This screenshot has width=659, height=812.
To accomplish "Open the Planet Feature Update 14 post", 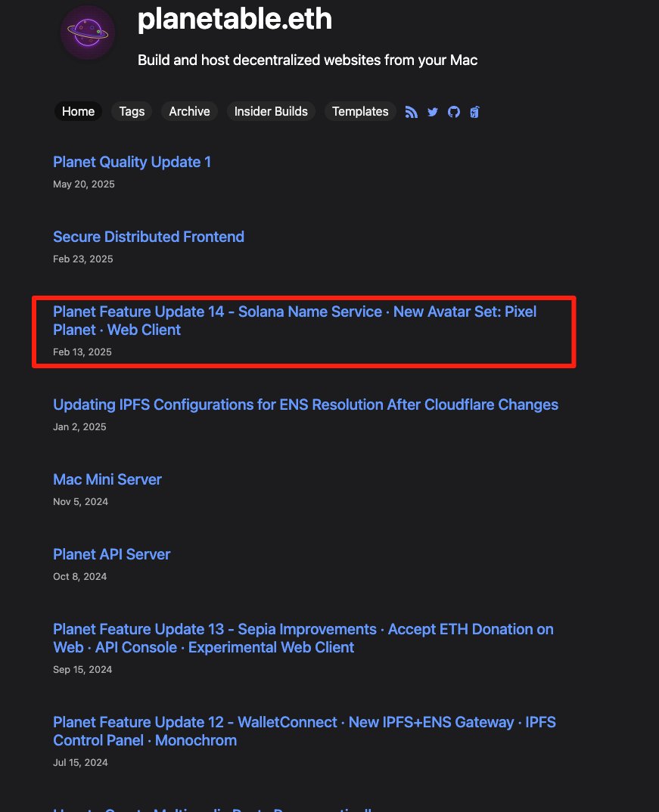I will (x=295, y=321).
